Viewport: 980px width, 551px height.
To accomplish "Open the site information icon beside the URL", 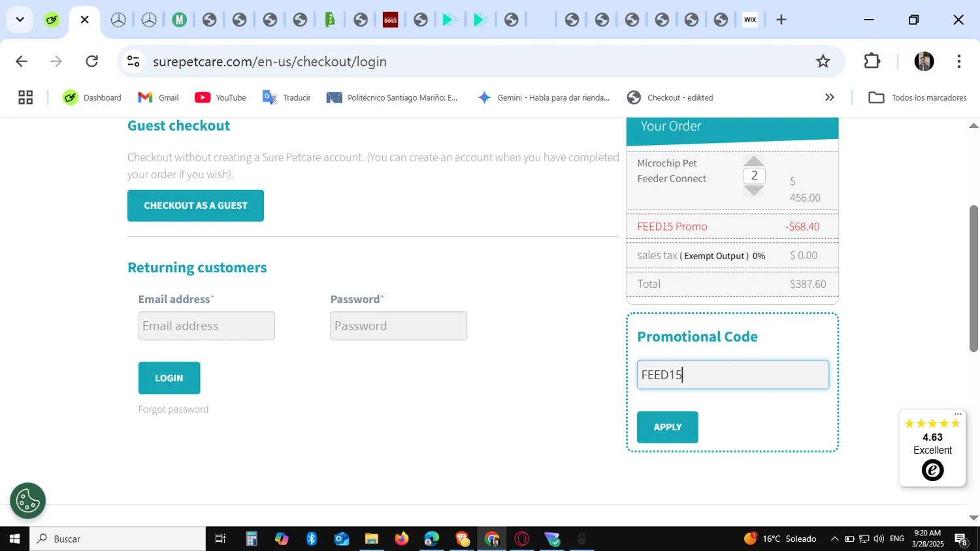I will 133,61.
